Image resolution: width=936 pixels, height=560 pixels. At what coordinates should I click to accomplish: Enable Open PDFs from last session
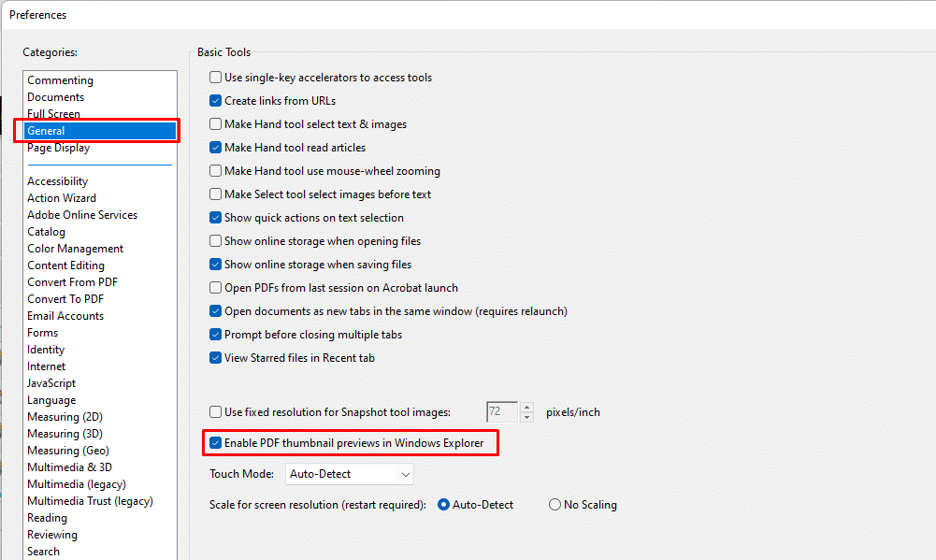click(216, 288)
